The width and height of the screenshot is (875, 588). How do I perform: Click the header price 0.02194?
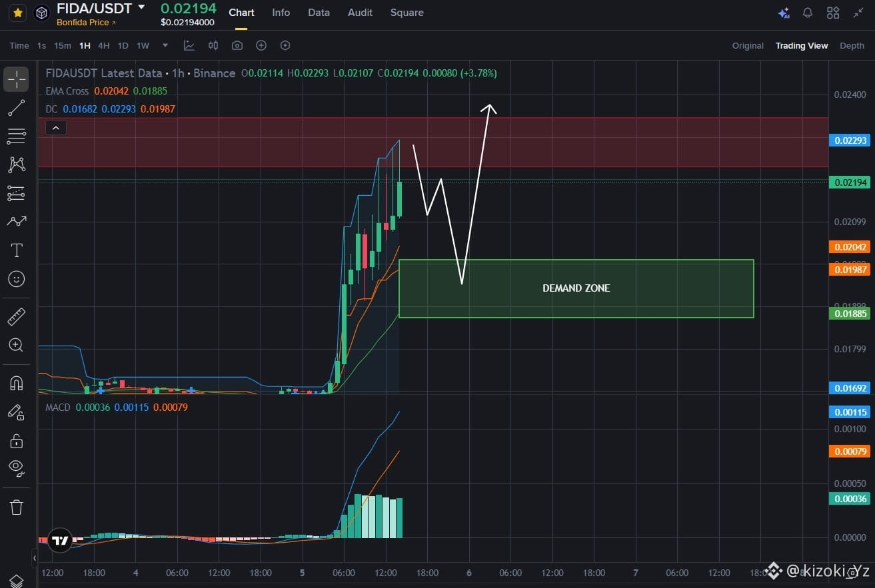click(x=189, y=9)
